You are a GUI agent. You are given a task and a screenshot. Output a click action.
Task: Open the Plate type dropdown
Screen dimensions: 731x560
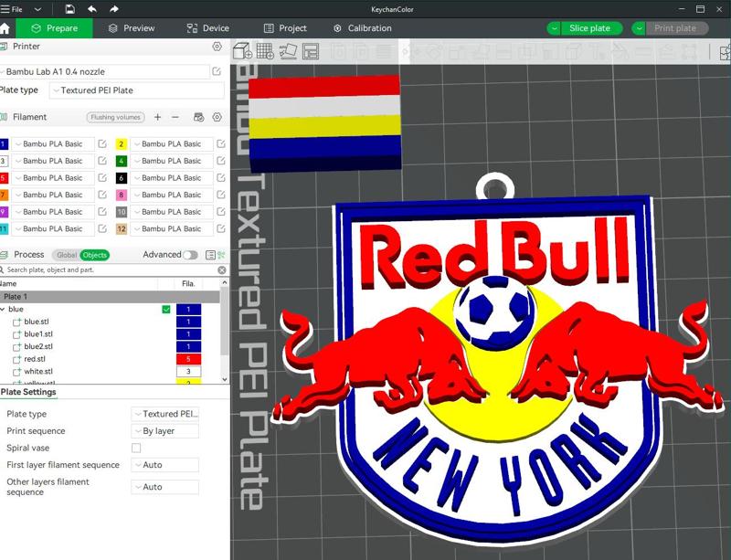click(164, 414)
